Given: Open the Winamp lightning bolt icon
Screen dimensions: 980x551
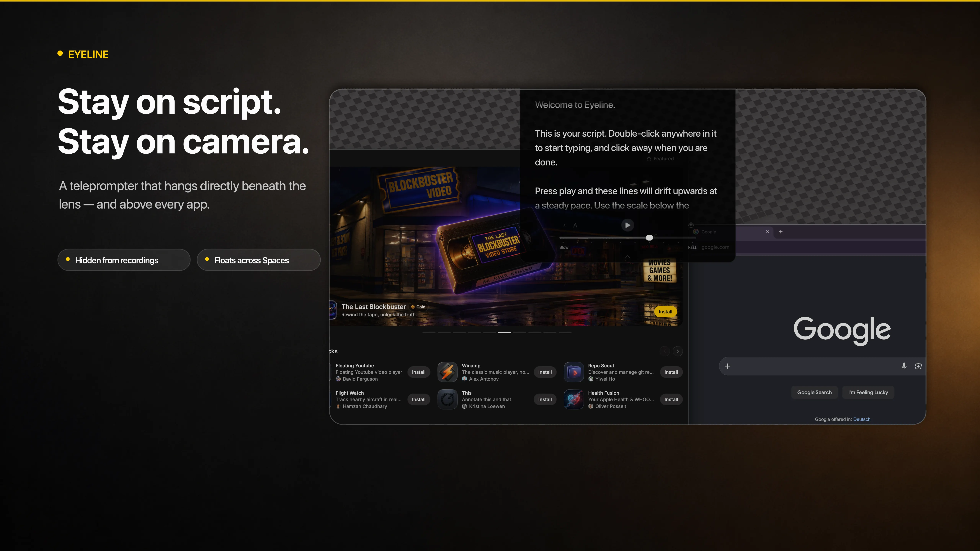Looking at the screenshot, I should coord(447,372).
